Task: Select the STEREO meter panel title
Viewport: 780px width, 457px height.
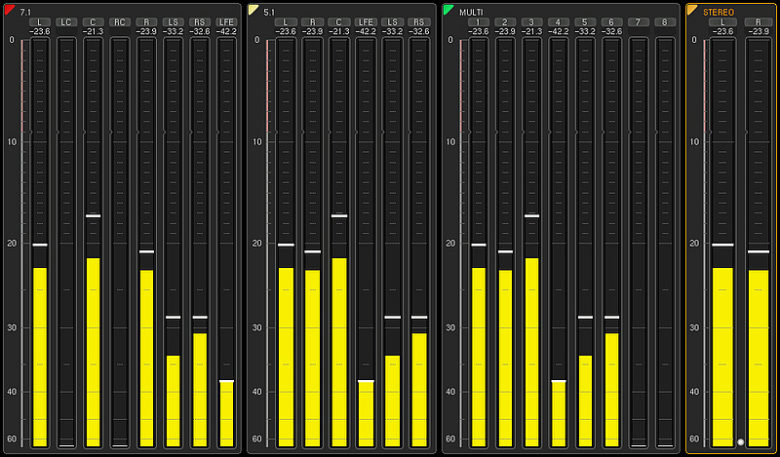Action: [718, 11]
